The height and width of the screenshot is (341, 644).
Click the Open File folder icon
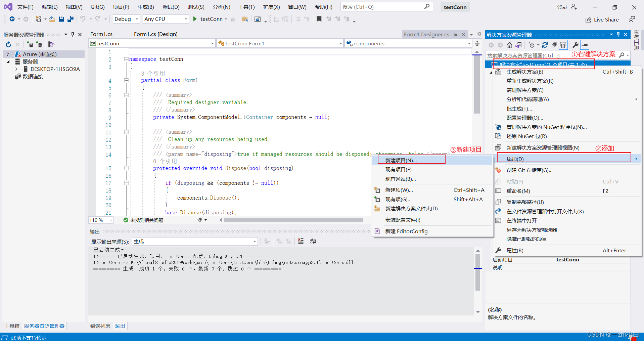point(52,19)
